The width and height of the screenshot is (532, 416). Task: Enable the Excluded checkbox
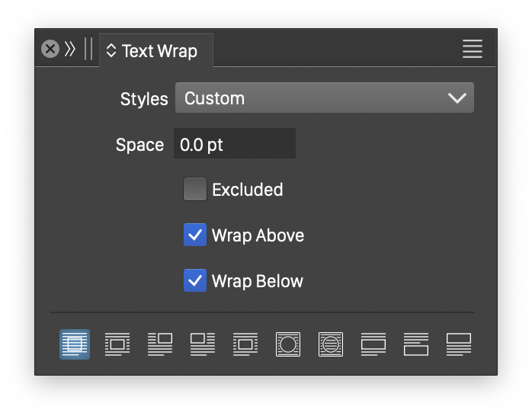coord(195,190)
